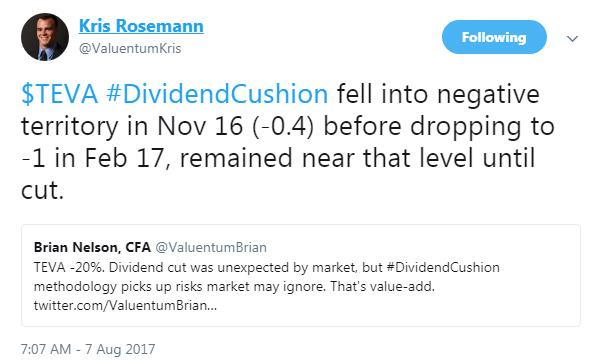Screen dimensions: 596x364
Task: Open Brian Nelson, CFA quoted author name
Action: point(92,247)
